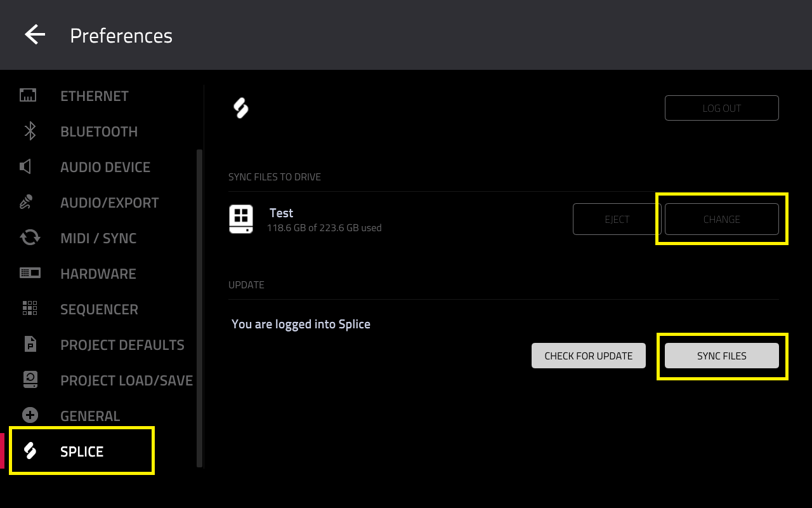The image size is (812, 508).
Task: Log out of the Splice account
Action: (722, 108)
